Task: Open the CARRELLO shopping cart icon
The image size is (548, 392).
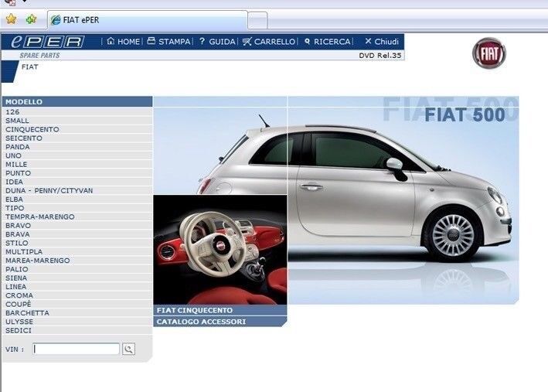Action: pyautogui.click(x=247, y=42)
